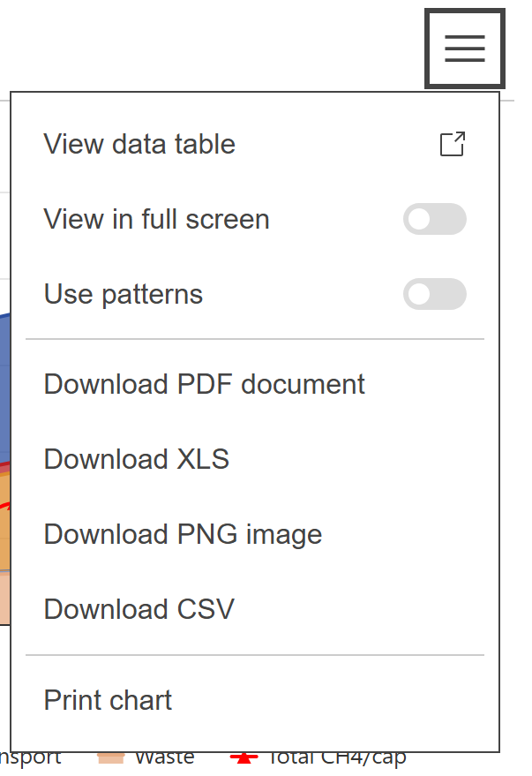This screenshot has width=532, height=776.
Task: Click the Waste legend color swatch
Action: pos(111,757)
